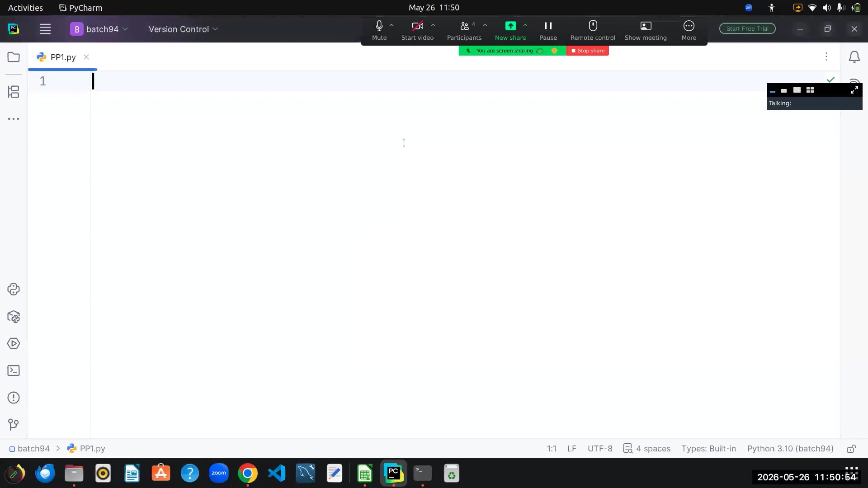868x488 pixels.
Task: Click the 4 spaces indent setting
Action: click(647, 449)
